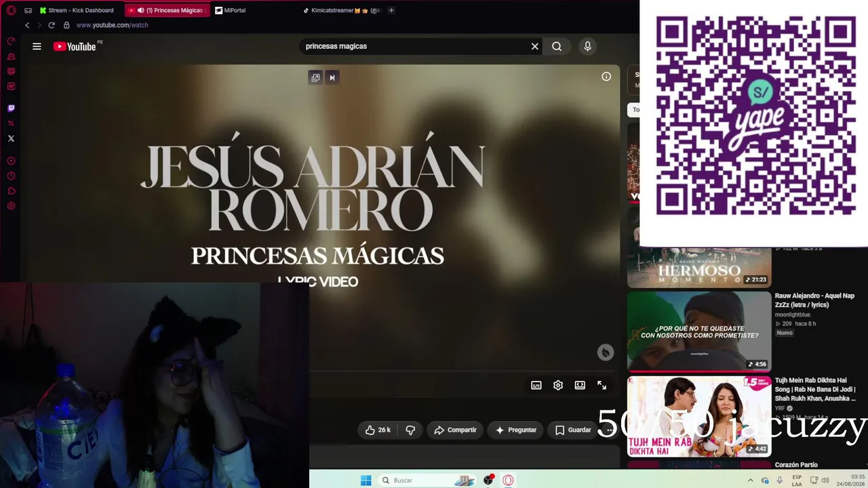Show video info card icon

click(606, 77)
